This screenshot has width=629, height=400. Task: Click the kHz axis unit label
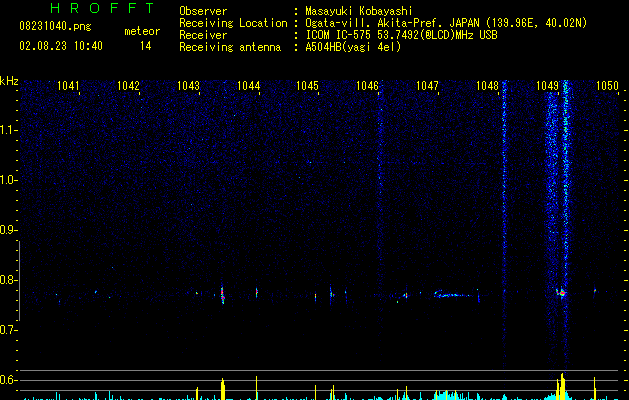[9, 81]
